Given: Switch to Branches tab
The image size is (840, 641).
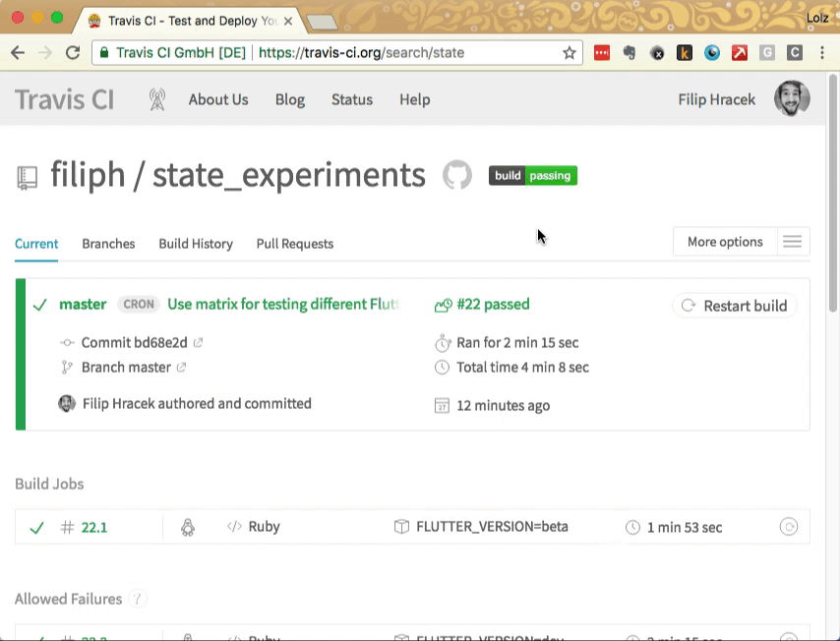Looking at the screenshot, I should point(108,244).
